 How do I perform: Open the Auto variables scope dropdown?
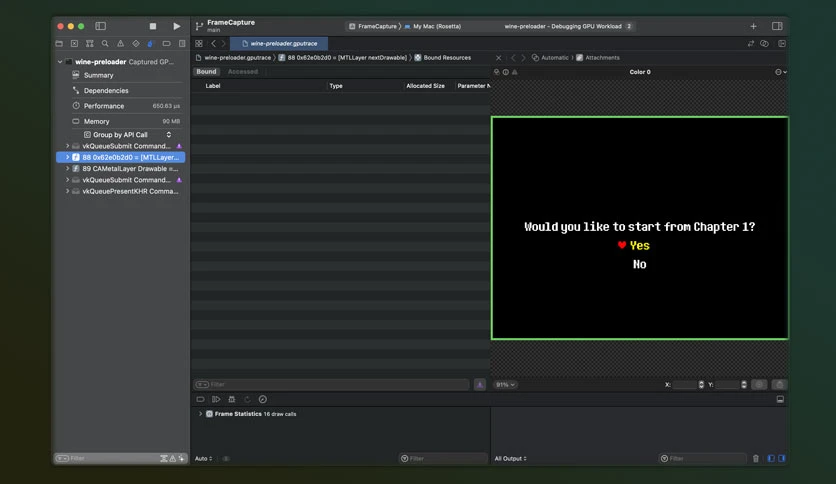204,458
